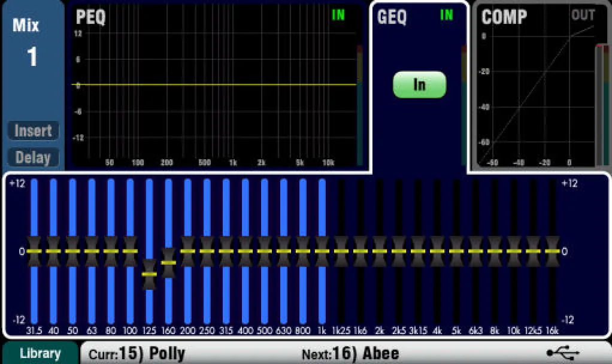This screenshot has width=612, height=364.
Task: Open the Insert button
Action: pos(33,131)
